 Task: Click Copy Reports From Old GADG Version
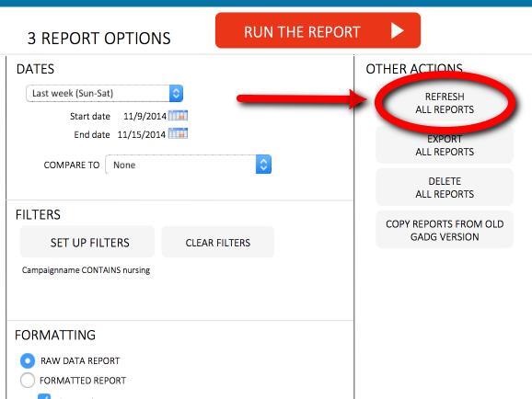pyautogui.click(x=445, y=230)
